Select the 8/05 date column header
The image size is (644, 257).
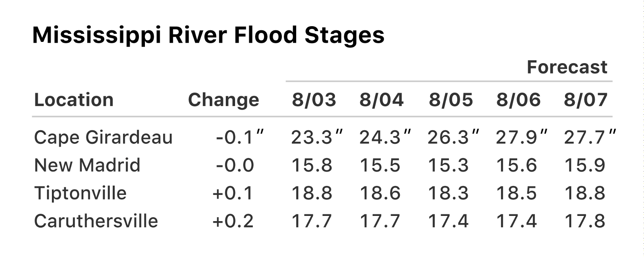(451, 100)
